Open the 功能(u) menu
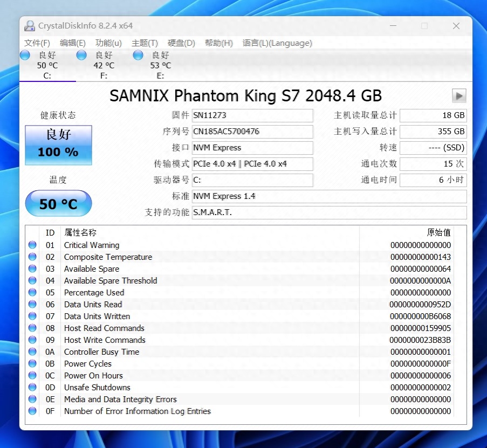The height and width of the screenshot is (448, 487). tap(108, 43)
